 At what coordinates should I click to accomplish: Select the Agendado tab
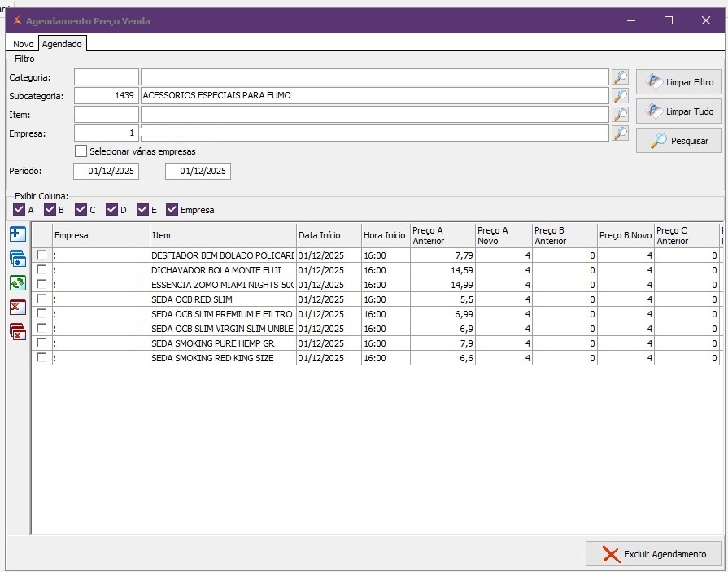point(63,44)
